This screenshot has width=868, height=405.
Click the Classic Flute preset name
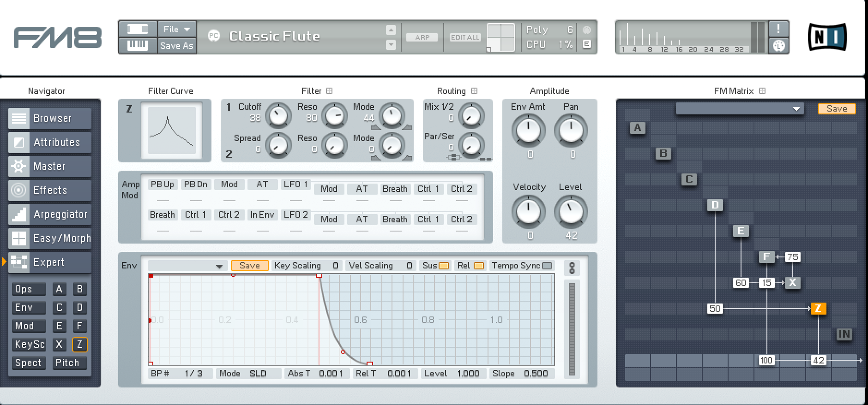[274, 36]
